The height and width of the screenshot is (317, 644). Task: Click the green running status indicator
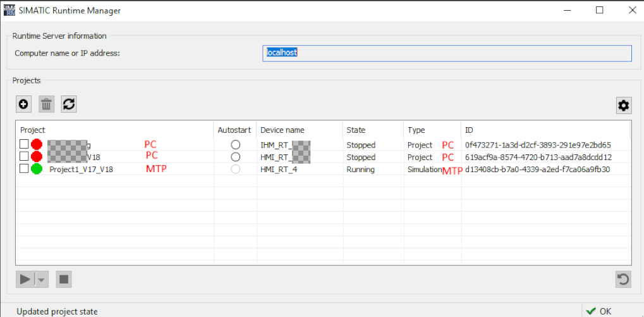click(x=37, y=169)
